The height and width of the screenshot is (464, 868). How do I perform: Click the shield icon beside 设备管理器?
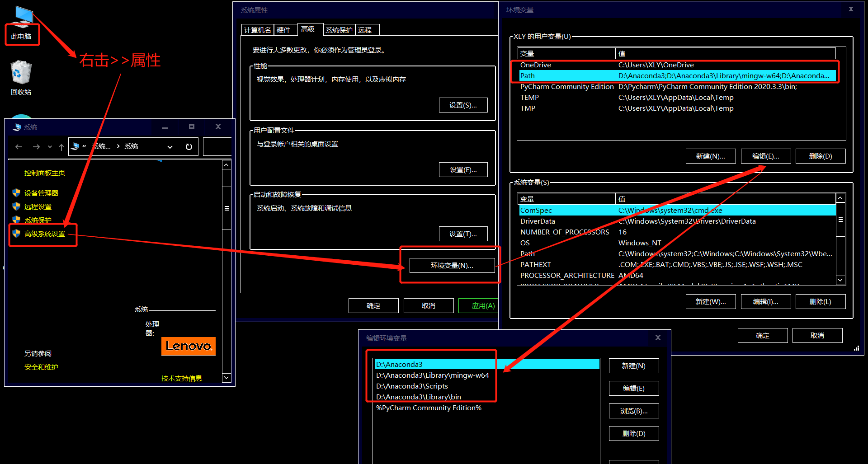[x=16, y=193]
